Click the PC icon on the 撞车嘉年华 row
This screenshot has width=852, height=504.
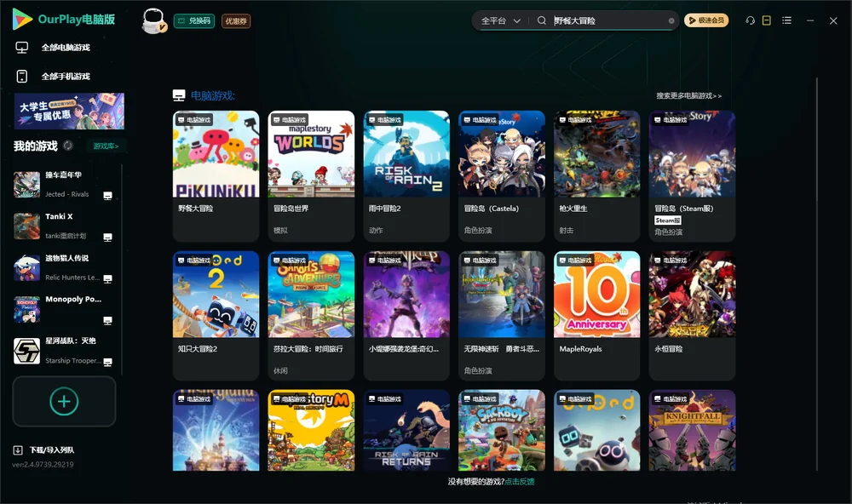pyautogui.click(x=107, y=196)
